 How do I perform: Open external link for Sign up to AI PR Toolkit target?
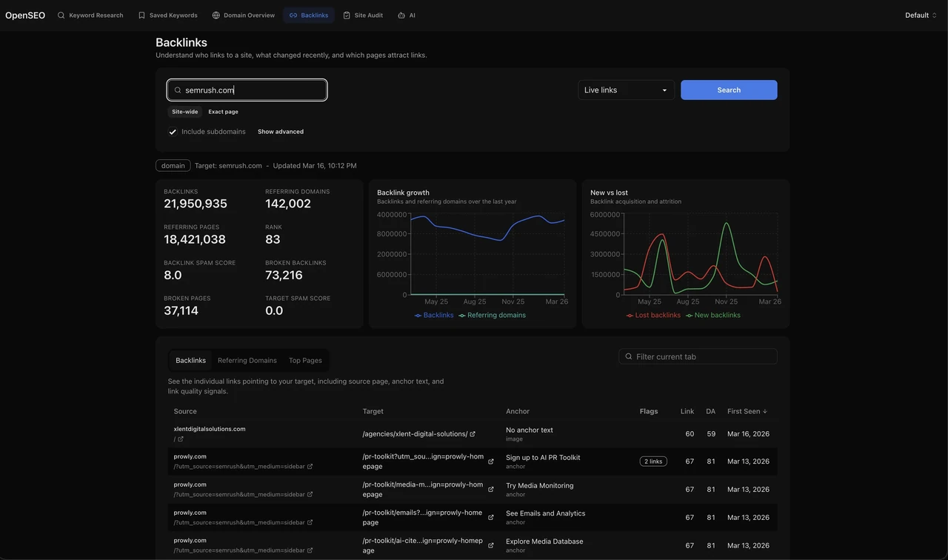click(490, 461)
